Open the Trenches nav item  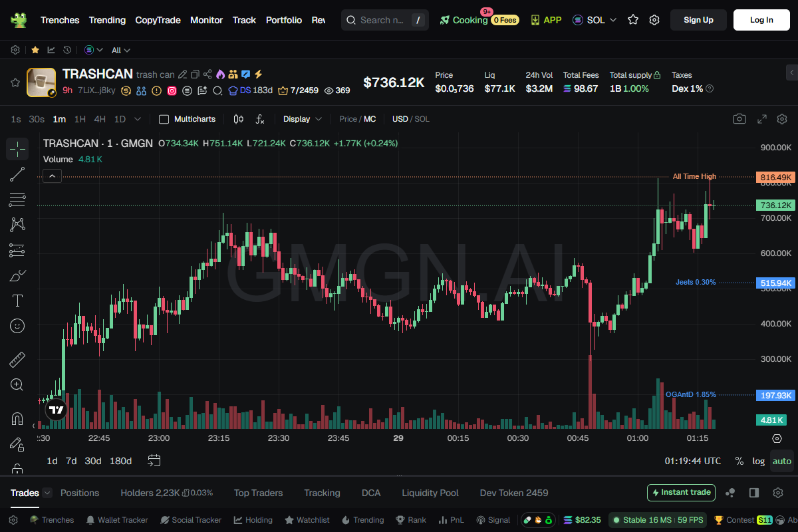60,20
